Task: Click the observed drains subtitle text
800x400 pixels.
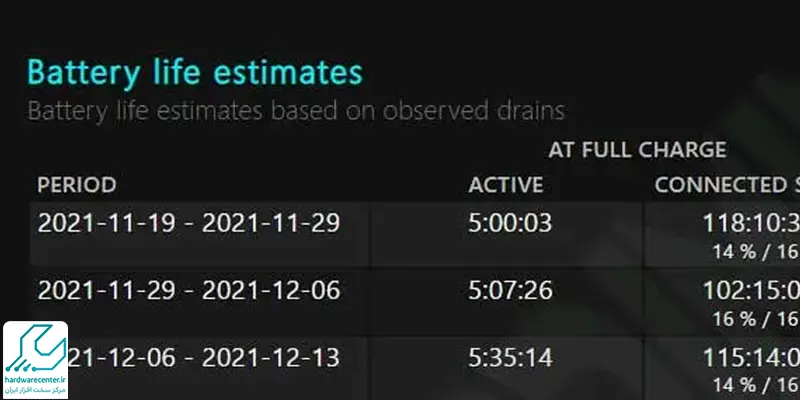Action: coord(296,111)
